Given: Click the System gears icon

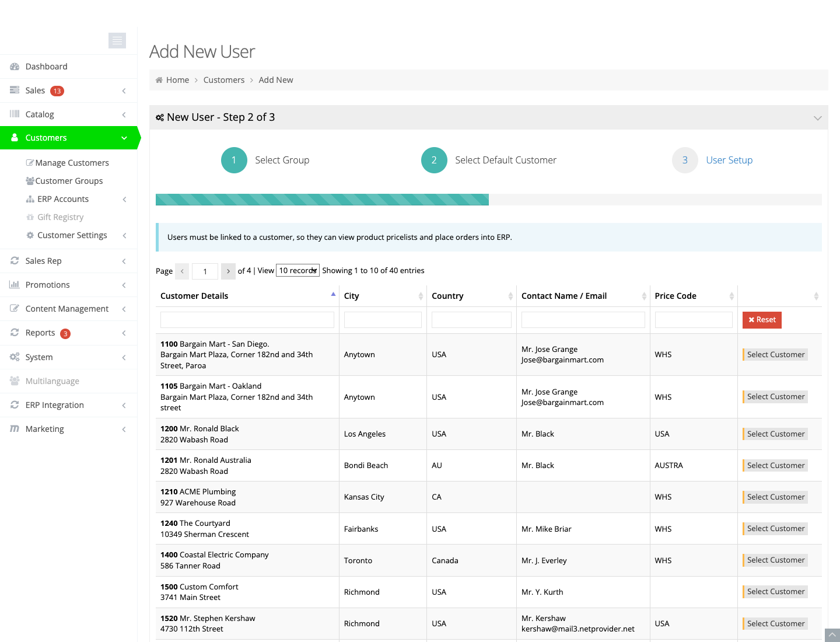Looking at the screenshot, I should point(15,357).
